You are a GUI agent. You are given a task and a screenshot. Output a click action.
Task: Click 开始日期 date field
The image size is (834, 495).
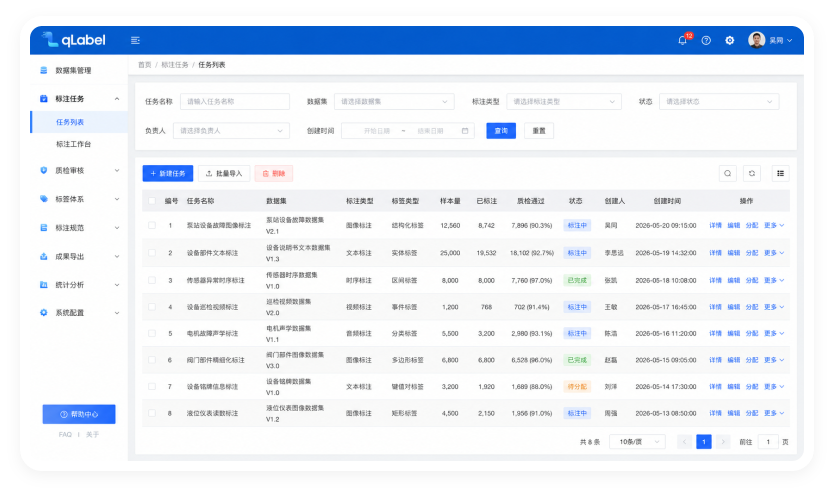[x=377, y=131]
